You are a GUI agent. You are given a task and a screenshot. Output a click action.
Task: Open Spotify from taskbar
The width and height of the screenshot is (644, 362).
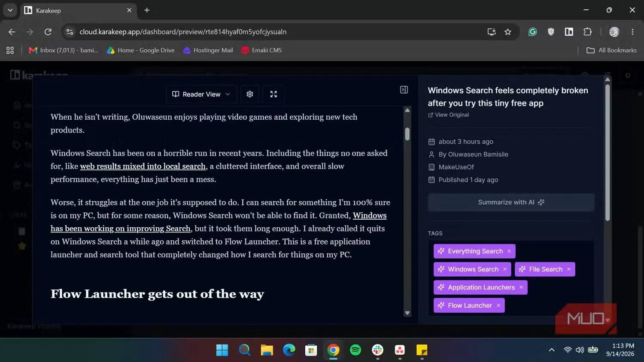click(x=355, y=350)
